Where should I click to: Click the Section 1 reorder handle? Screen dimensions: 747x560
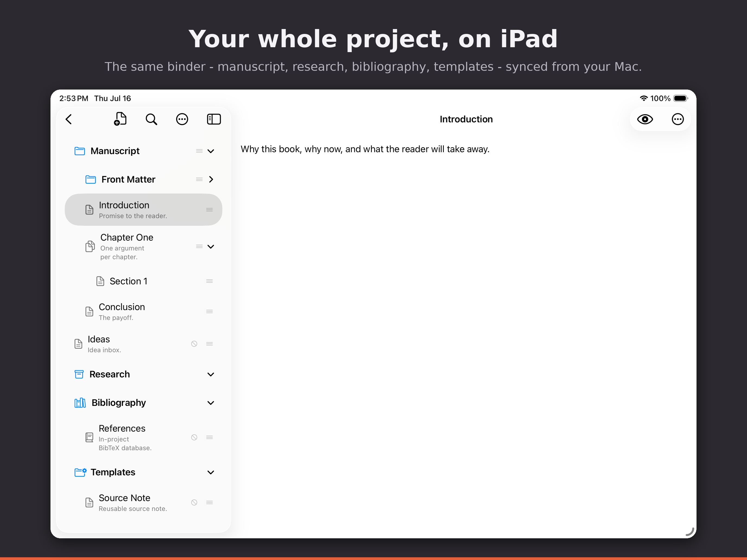(209, 281)
